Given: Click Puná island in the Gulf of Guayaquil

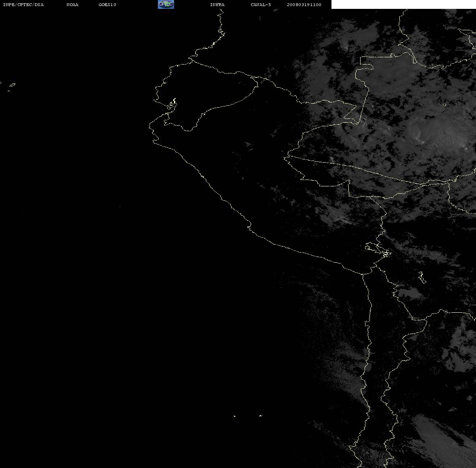Looking at the screenshot, I should 172,105.
